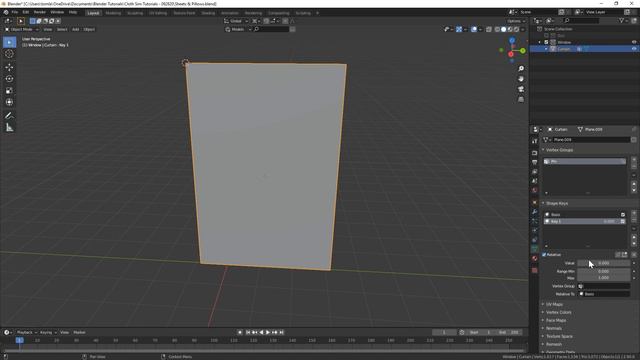Toggle visibility eye of Window collection
Viewport: 640px width, 360px height.
tap(634, 42)
